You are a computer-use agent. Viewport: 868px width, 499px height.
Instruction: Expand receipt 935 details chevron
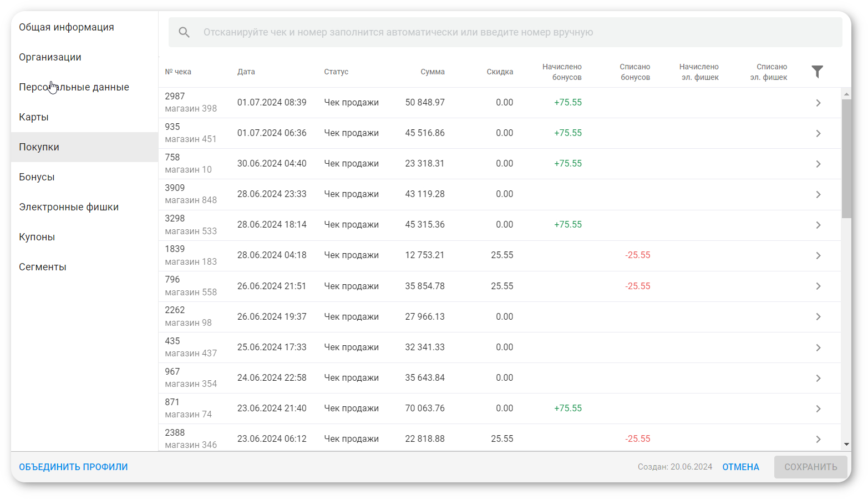click(818, 133)
